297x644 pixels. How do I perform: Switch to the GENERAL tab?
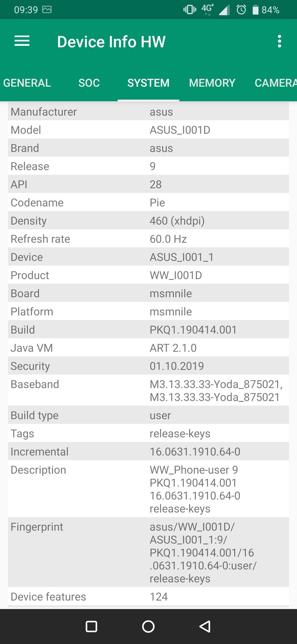coord(27,83)
